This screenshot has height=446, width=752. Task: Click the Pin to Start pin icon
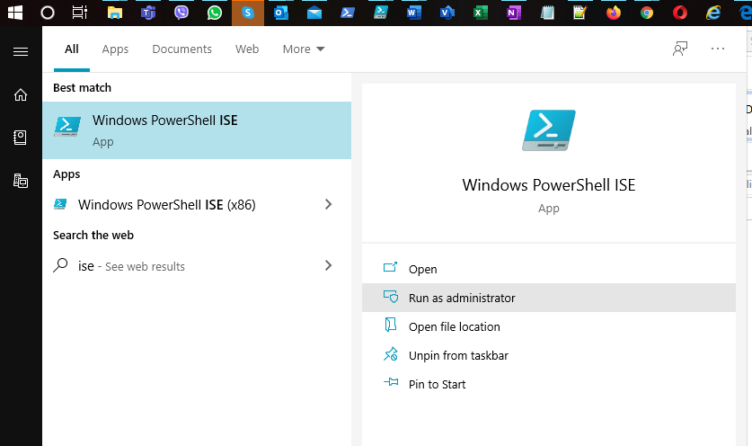(391, 383)
